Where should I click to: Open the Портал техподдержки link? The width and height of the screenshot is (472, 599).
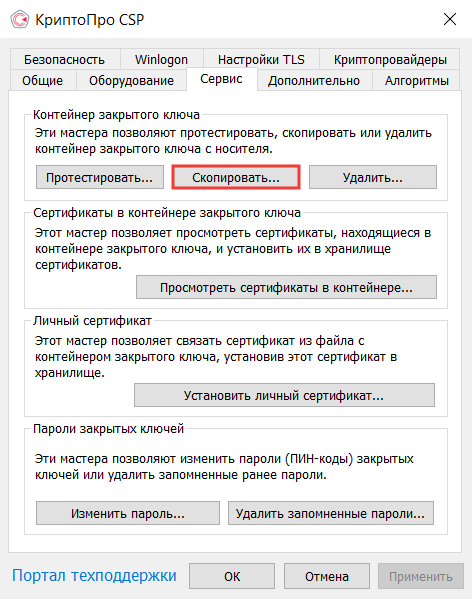[x=94, y=575]
